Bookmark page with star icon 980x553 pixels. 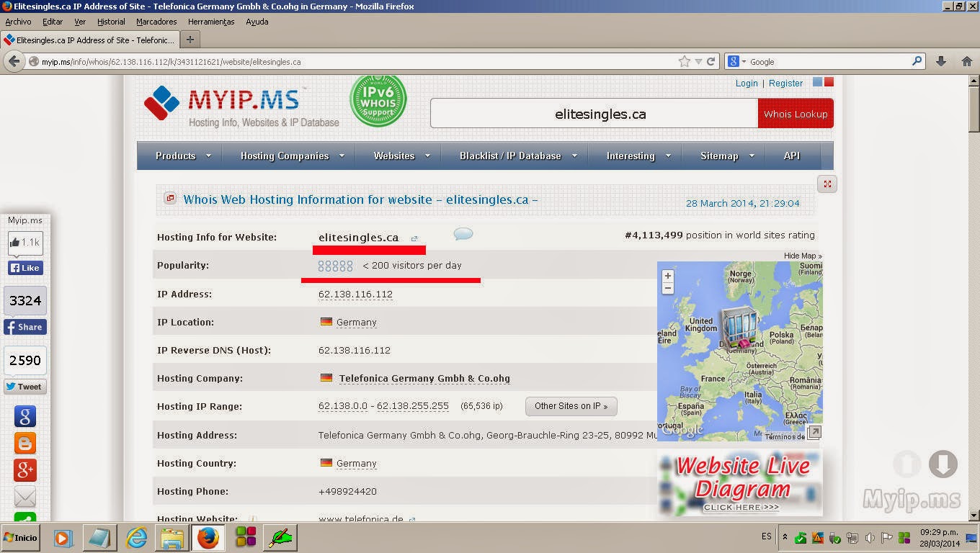[x=684, y=61]
